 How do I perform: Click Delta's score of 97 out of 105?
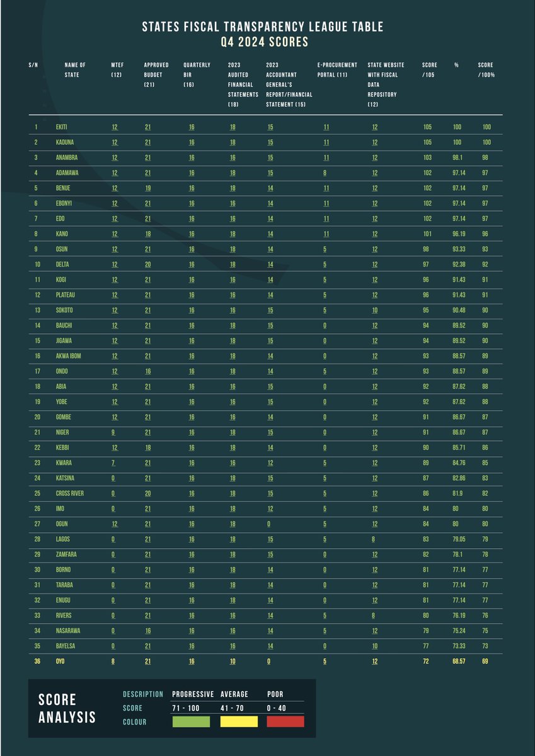(x=427, y=264)
